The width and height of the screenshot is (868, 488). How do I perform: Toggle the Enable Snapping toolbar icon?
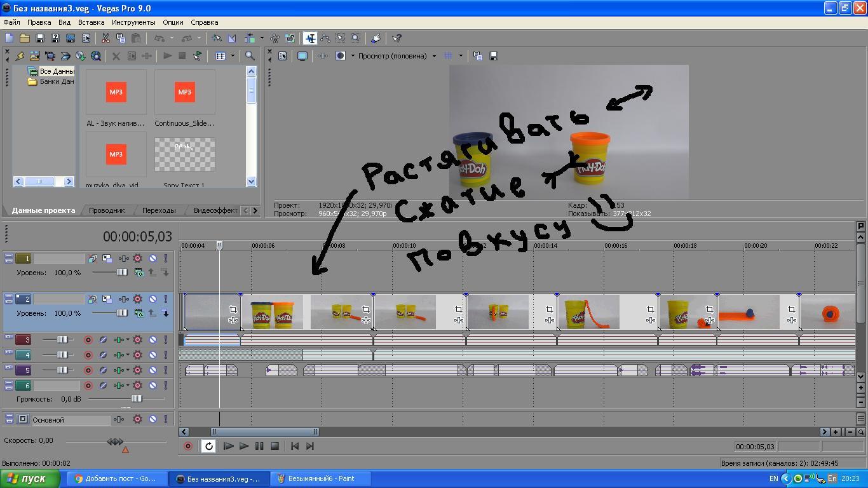[x=217, y=38]
